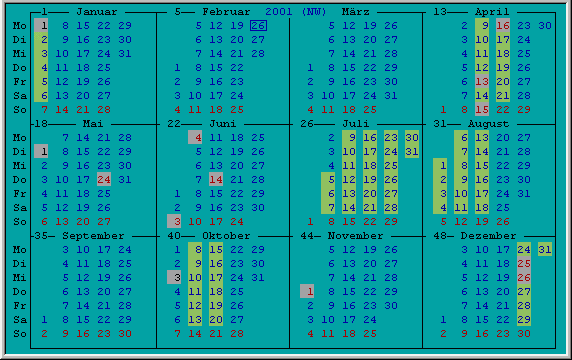Viewport: 572px width, 360px height.
Task: Pick the red 14 in Juni
Action: click(216, 179)
